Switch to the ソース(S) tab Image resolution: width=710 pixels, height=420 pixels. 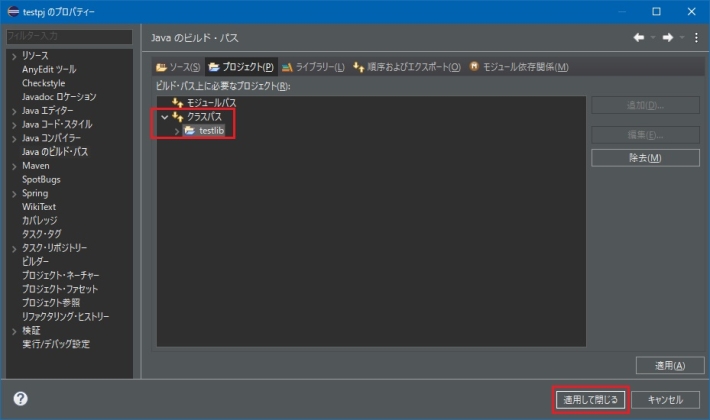178,67
